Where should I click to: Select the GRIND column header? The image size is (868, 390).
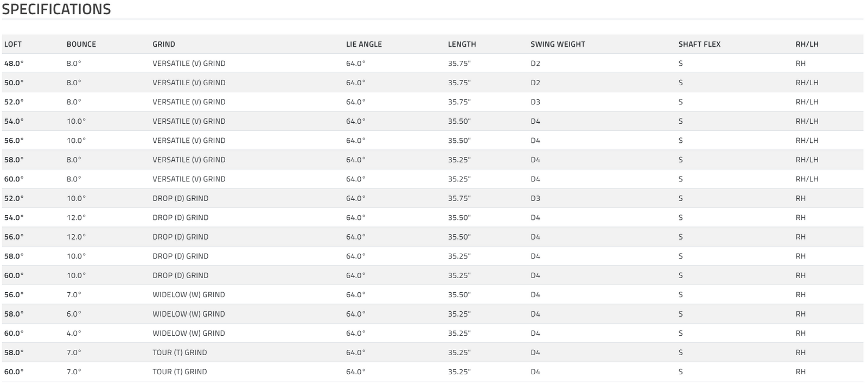tap(164, 44)
